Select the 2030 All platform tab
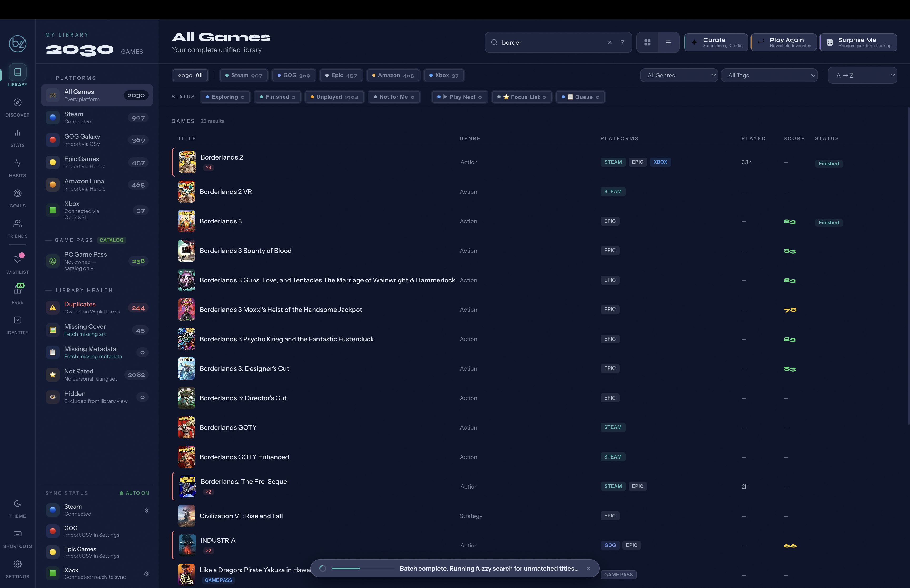This screenshot has height=588, width=910. coord(190,75)
